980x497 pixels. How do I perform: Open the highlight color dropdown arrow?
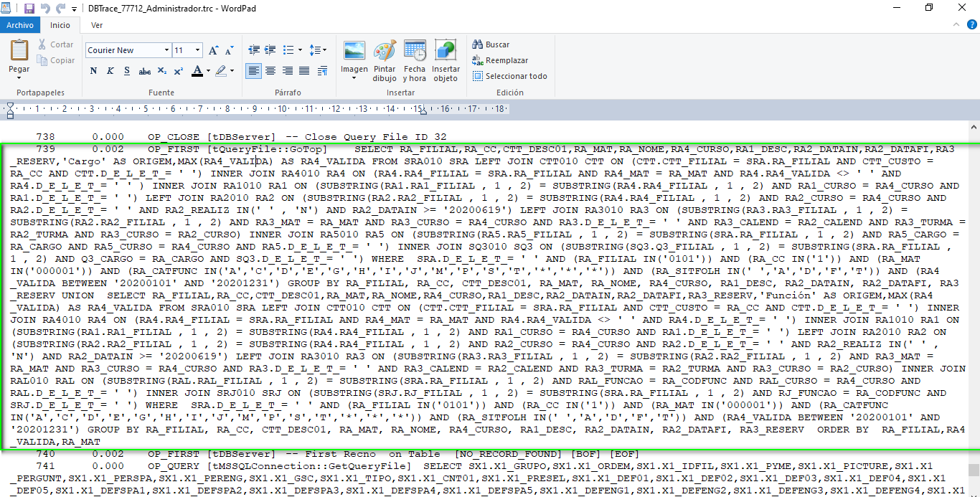(232, 71)
